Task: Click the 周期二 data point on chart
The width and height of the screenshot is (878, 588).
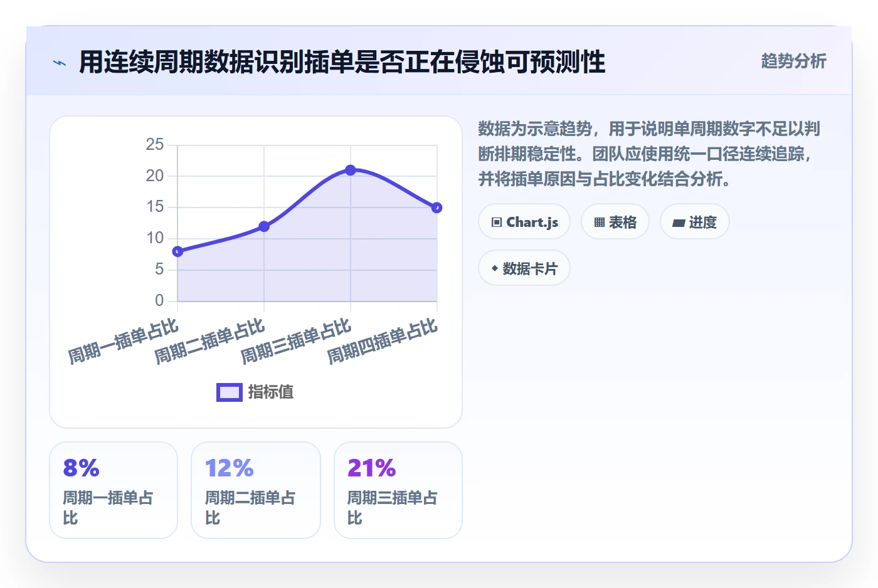Action: click(x=264, y=226)
